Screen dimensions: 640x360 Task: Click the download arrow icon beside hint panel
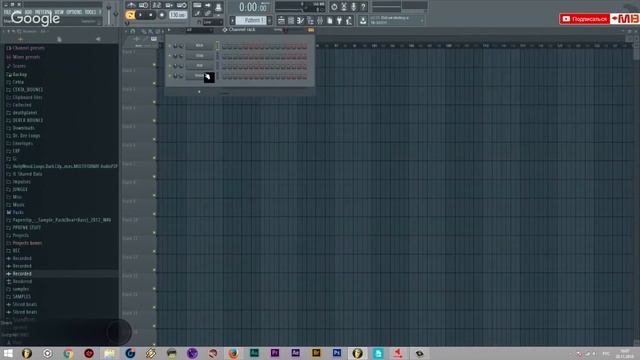[x=363, y=20]
